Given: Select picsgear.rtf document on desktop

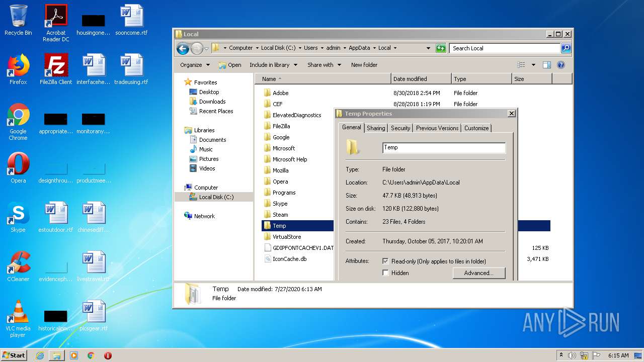Looking at the screenshot, I should (94, 316).
